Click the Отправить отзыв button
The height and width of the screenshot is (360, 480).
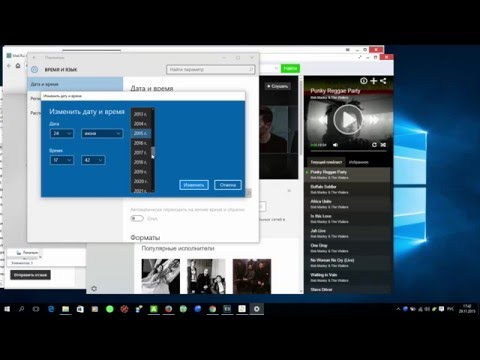[x=30, y=275]
